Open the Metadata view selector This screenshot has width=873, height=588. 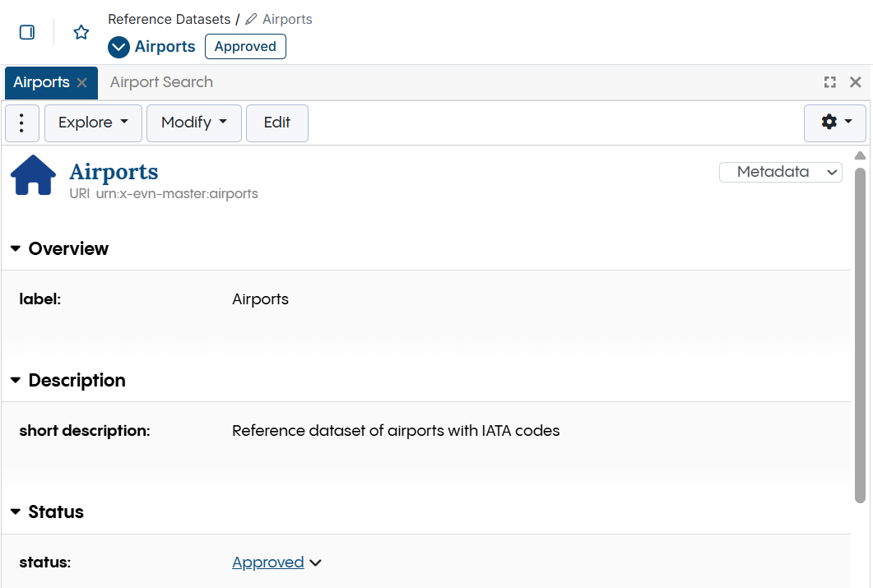(x=780, y=172)
